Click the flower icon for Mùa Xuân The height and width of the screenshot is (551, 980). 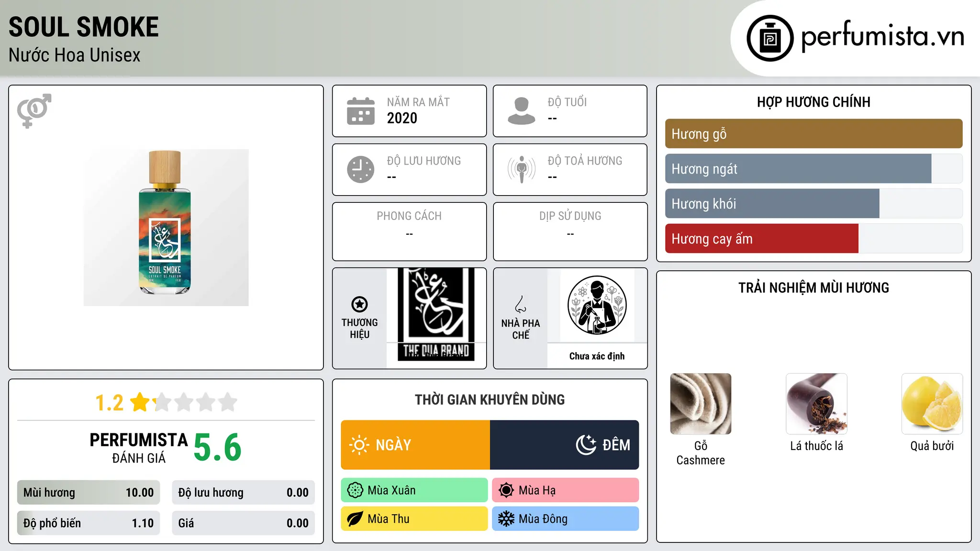click(355, 490)
